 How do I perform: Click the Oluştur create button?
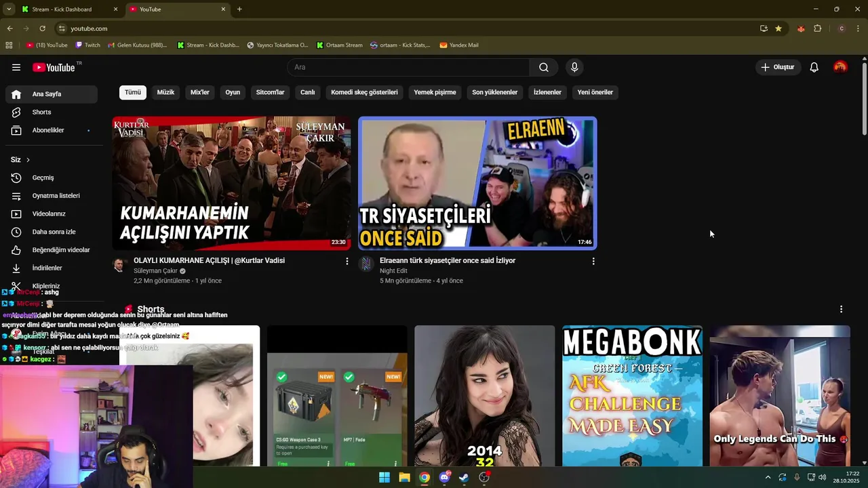[x=778, y=67]
